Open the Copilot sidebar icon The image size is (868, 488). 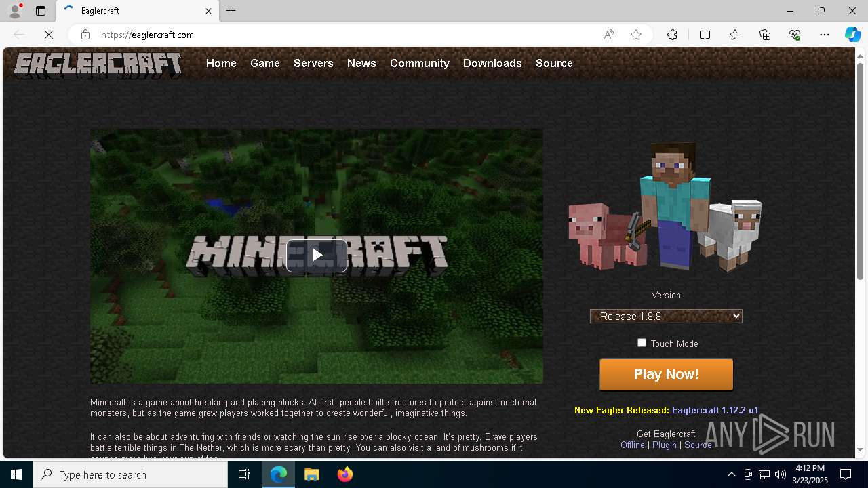click(852, 35)
